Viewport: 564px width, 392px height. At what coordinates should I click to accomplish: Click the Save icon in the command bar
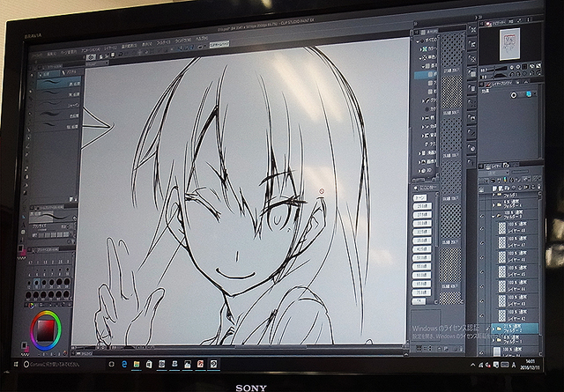coord(113,55)
